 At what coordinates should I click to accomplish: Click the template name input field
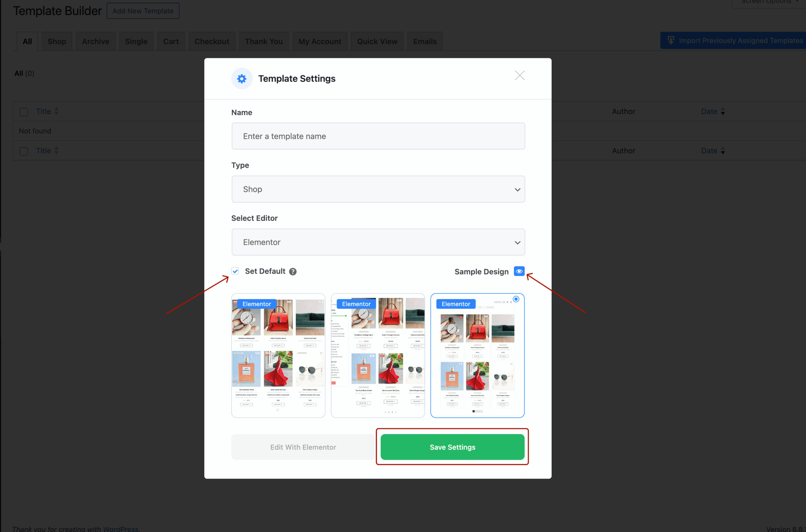coord(378,136)
